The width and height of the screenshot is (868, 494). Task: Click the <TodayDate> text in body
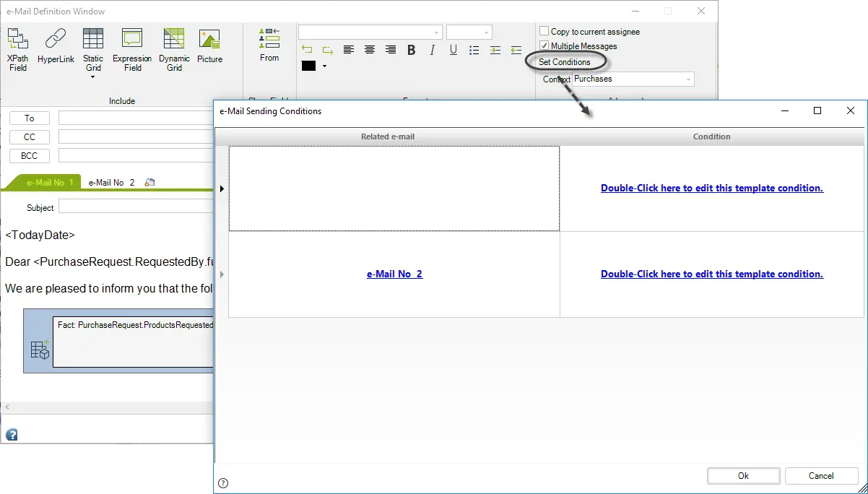tap(40, 235)
